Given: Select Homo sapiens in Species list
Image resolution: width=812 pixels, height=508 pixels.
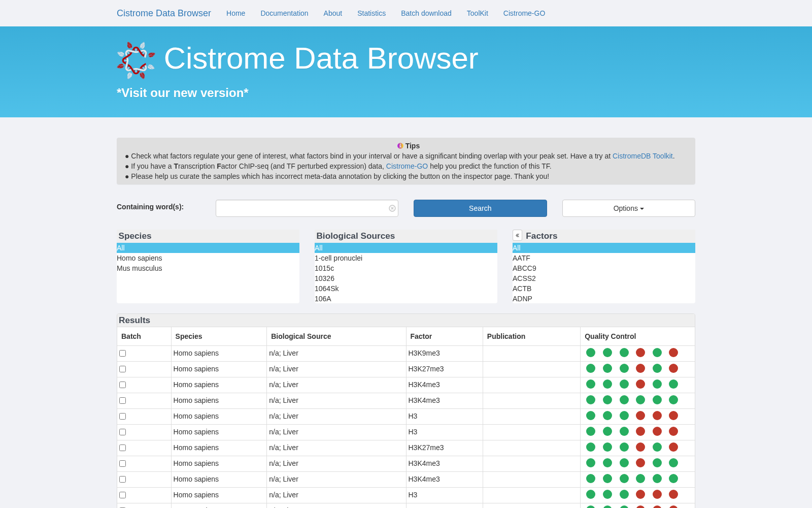Looking at the screenshot, I should click(208, 258).
